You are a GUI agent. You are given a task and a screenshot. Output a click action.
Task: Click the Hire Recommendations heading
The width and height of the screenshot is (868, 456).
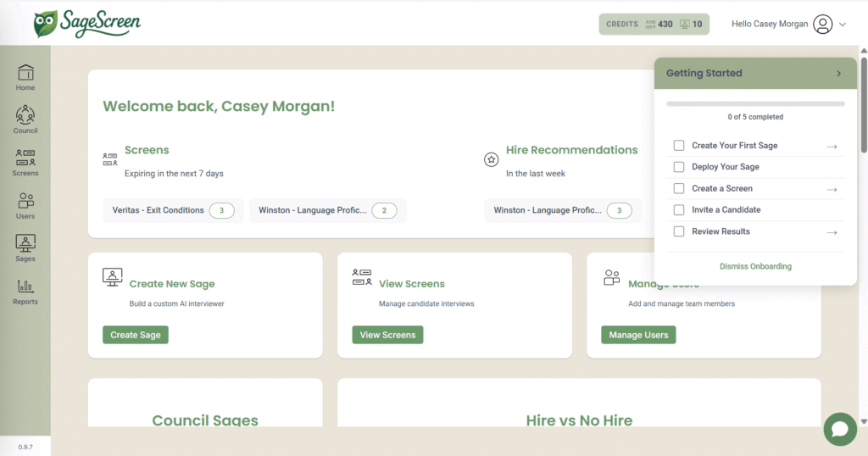572,150
